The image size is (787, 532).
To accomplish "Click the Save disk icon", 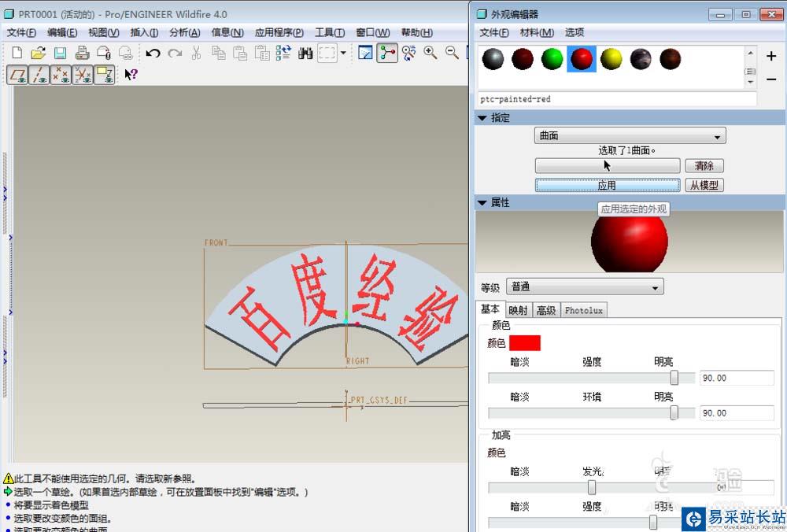I will point(60,53).
